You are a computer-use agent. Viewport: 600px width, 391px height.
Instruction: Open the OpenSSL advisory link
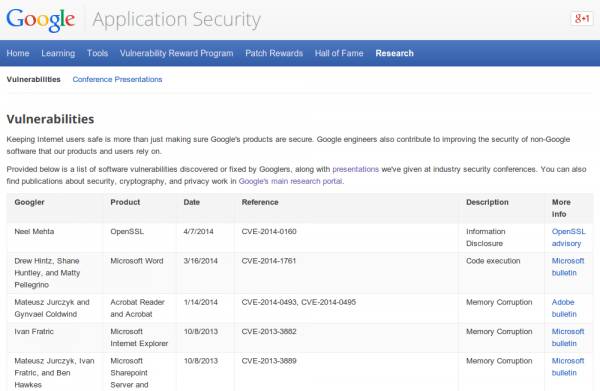(x=568, y=237)
